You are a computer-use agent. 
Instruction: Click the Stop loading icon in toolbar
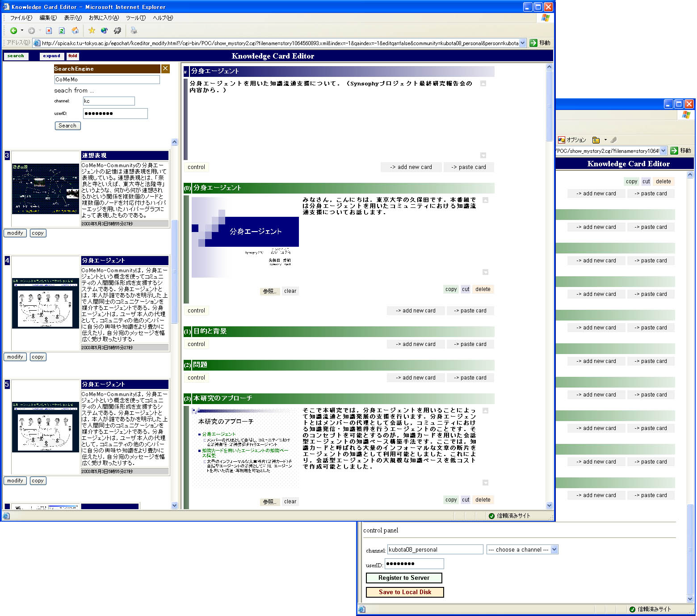[x=49, y=30]
